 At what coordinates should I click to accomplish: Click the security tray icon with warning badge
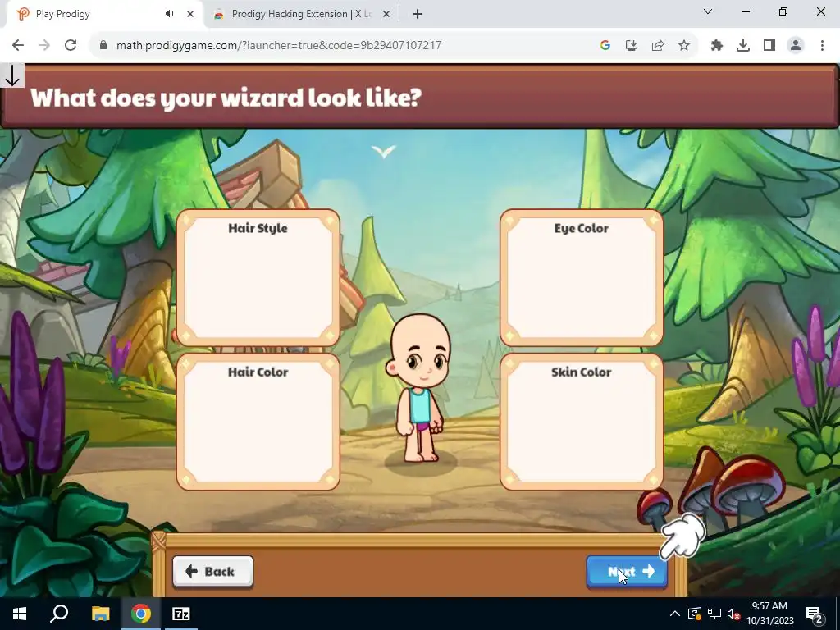coord(695,614)
